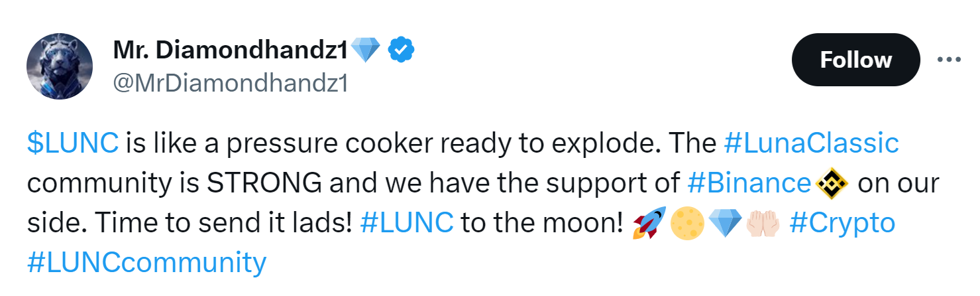980x296 pixels.
Task: Click the @MrDiamondhandz1 handle
Action: tap(230, 84)
